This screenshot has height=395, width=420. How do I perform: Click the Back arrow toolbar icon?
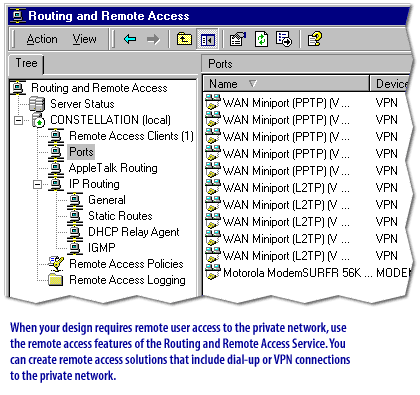tap(130, 39)
